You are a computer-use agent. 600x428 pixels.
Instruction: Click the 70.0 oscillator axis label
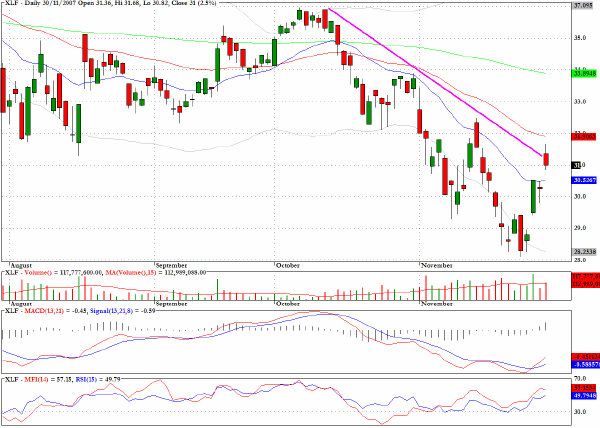coord(579,379)
